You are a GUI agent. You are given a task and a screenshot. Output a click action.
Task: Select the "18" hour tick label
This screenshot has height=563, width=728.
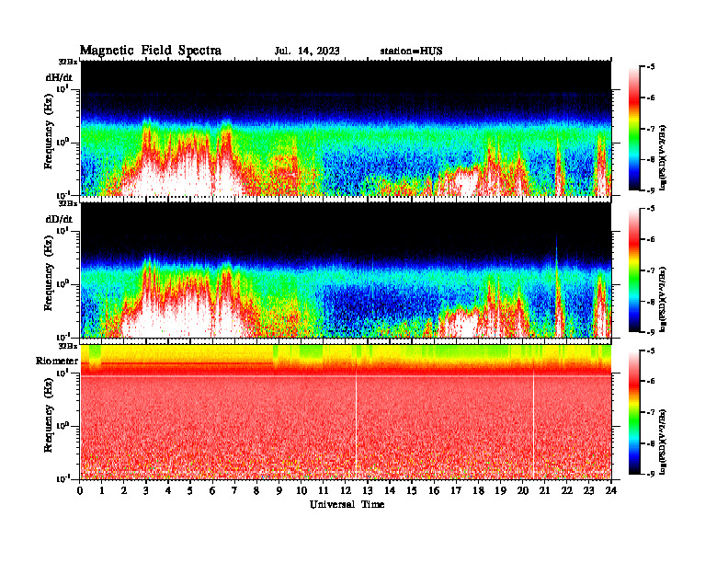pyautogui.click(x=478, y=490)
